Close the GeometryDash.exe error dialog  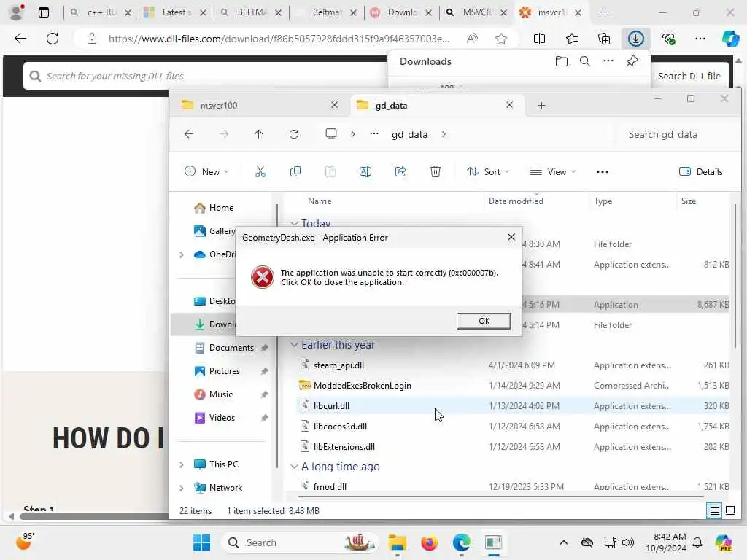click(511, 237)
